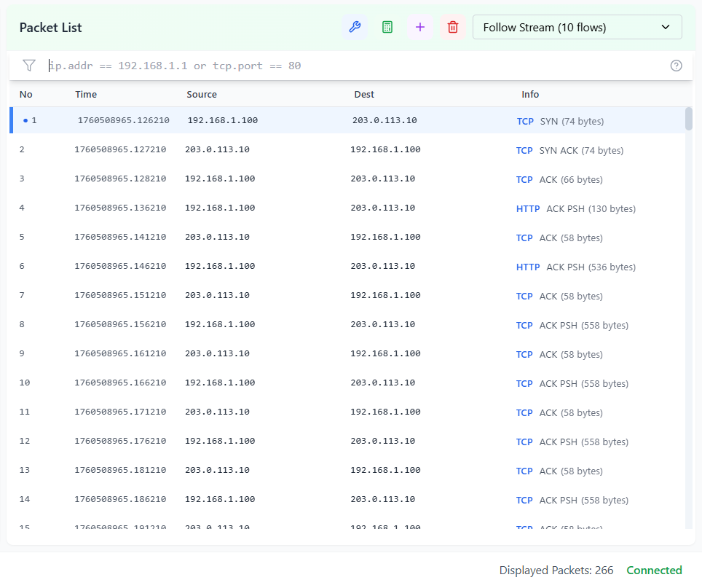702x588 pixels.
Task: Click the purple plus icon to add
Action: (419, 27)
